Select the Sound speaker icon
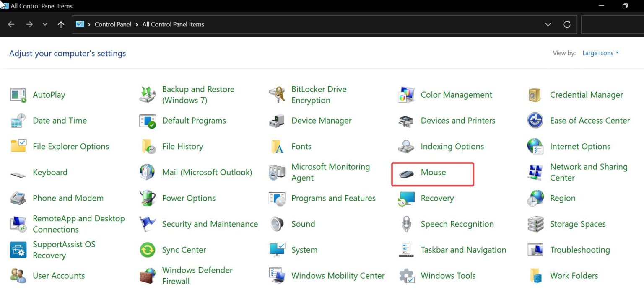 point(276,224)
